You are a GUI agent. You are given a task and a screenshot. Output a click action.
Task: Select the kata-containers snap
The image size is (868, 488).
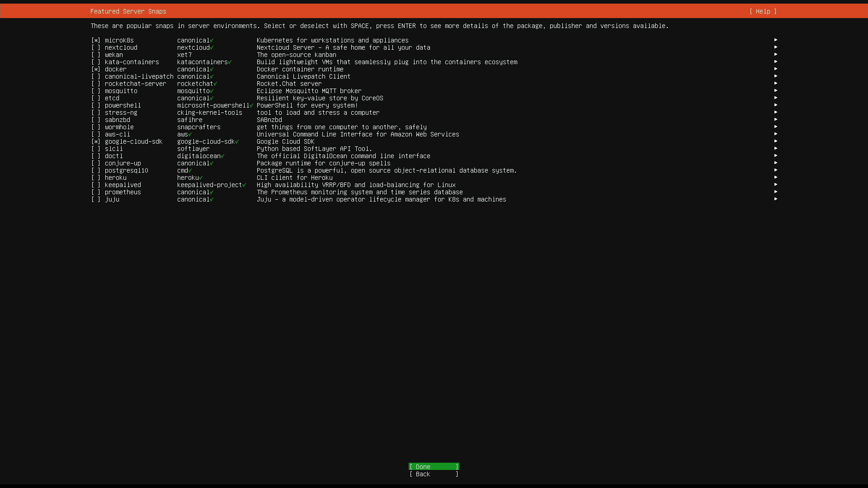click(96, 62)
